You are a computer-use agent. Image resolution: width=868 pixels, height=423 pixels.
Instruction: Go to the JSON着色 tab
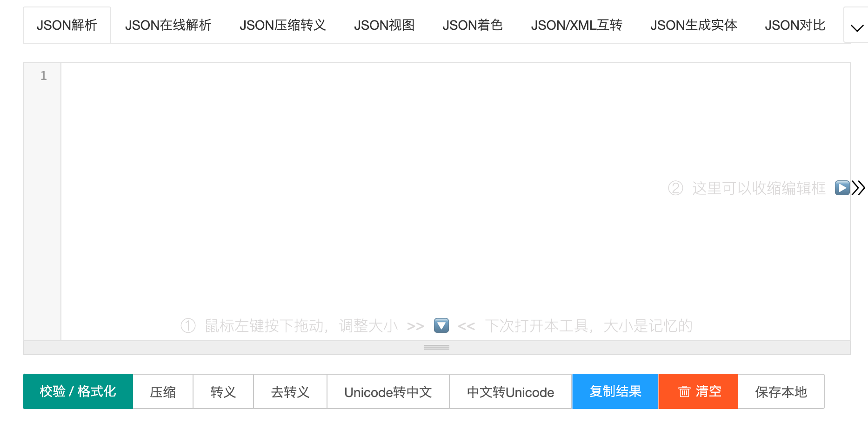coord(473,25)
